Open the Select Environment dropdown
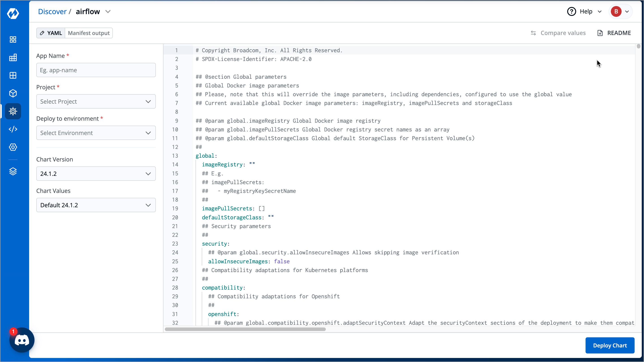 96,133
